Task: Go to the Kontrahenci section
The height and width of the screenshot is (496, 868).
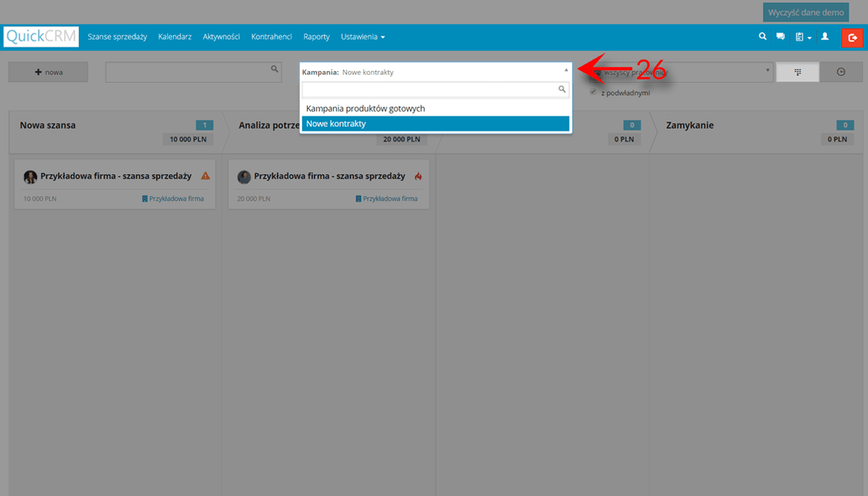Action: [x=271, y=36]
